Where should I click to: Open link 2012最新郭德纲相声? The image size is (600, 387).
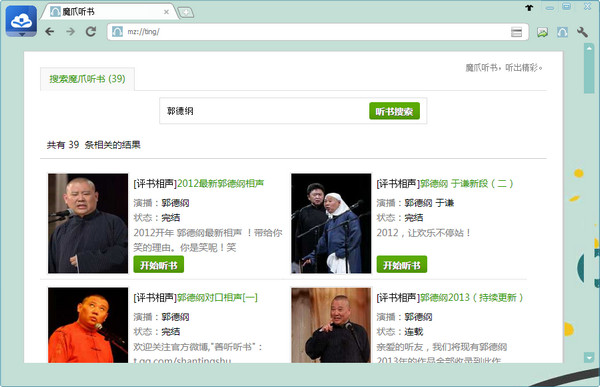click(x=220, y=183)
